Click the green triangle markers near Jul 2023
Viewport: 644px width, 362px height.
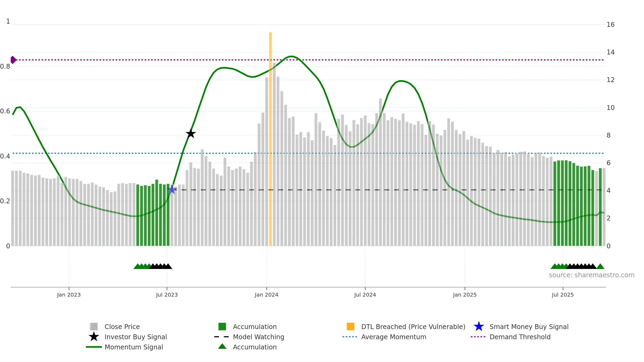pos(142,266)
